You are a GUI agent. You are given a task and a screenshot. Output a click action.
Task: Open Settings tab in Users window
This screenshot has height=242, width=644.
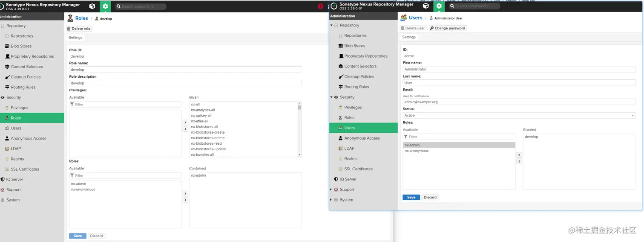click(x=409, y=37)
